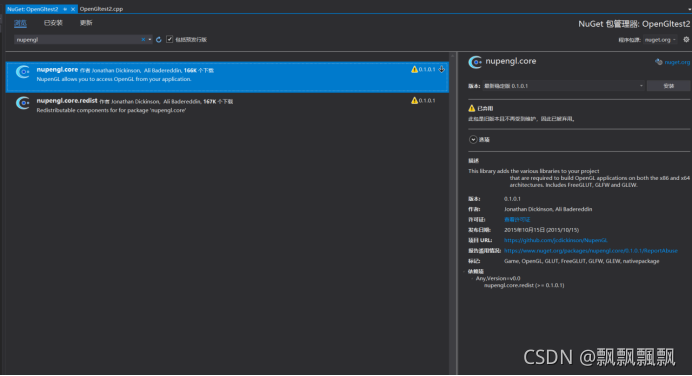This screenshot has height=376, width=692.
Task: Expand the options section chevron
Action: pyautogui.click(x=473, y=139)
